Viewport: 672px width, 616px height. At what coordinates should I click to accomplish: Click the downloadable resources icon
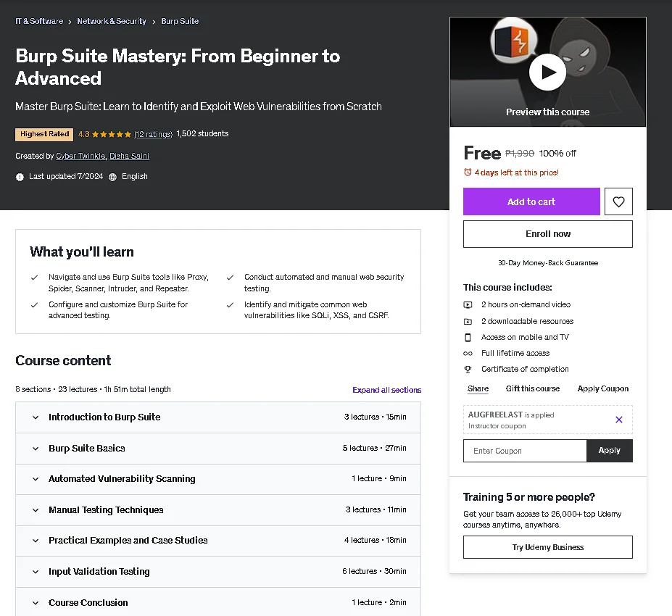pyautogui.click(x=468, y=321)
